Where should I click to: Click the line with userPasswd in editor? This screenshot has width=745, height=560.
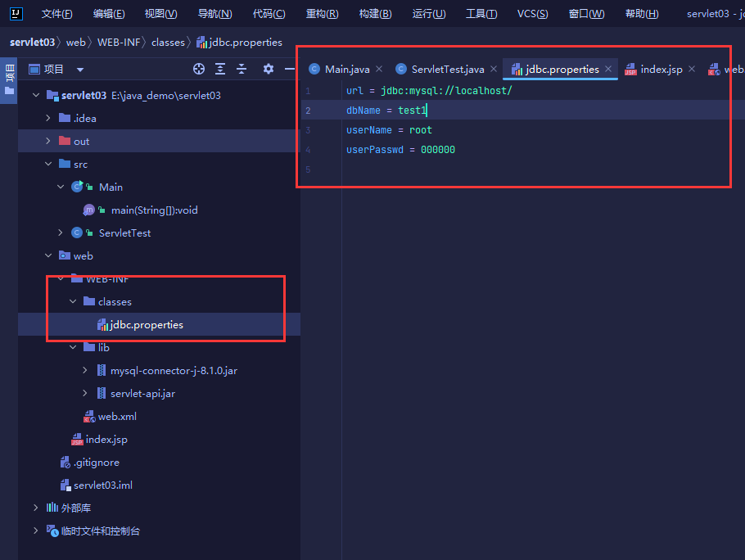[x=400, y=150]
